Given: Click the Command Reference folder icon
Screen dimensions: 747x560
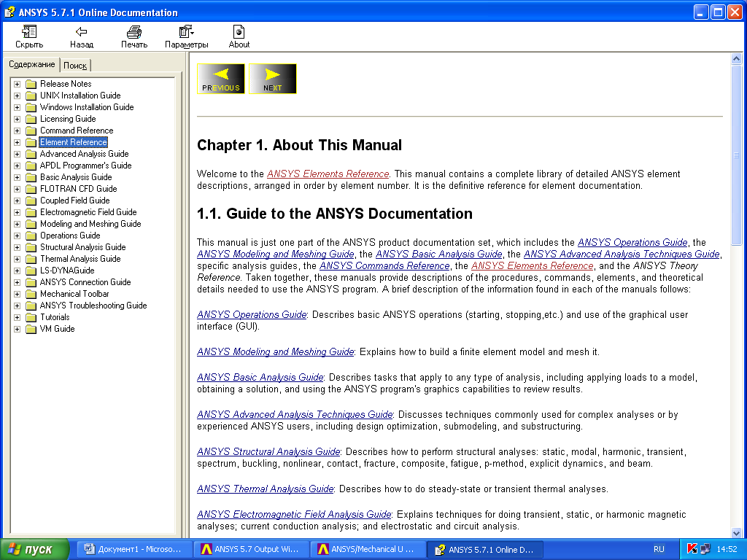Looking at the screenshot, I should click(x=31, y=131).
